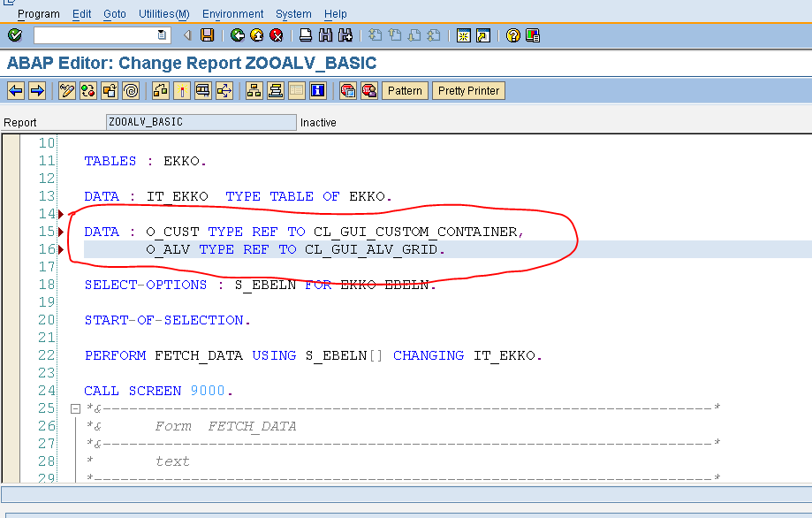
Task: Collapse the FETCH_DATA comment block
Action: [76, 408]
